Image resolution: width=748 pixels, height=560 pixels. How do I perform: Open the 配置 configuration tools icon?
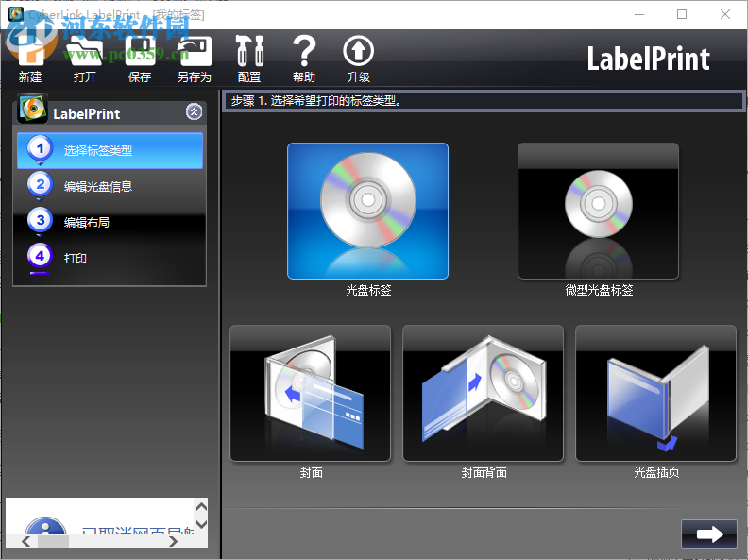tap(249, 58)
